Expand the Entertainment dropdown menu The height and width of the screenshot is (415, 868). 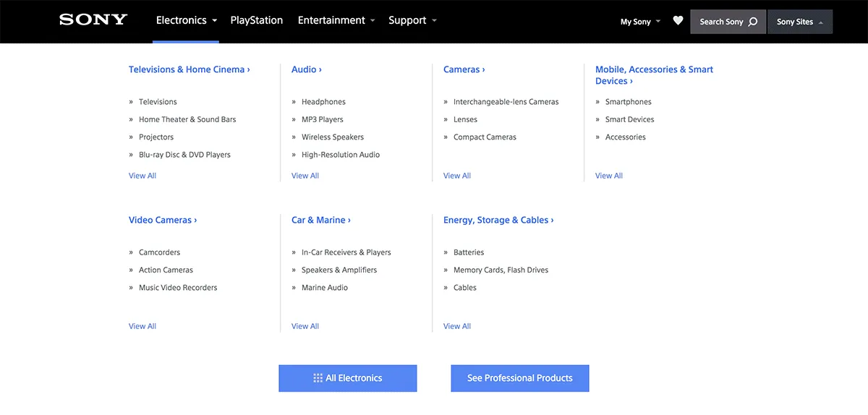[336, 20]
